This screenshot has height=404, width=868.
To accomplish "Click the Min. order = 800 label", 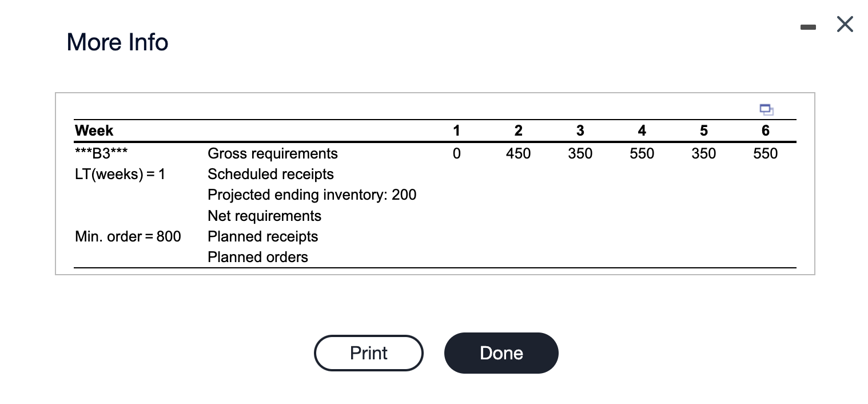I will [x=128, y=236].
